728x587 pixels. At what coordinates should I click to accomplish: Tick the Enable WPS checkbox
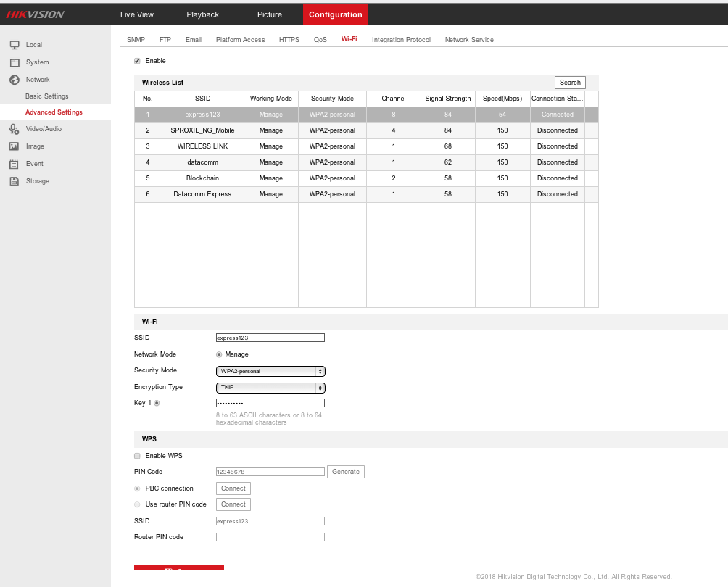point(137,456)
